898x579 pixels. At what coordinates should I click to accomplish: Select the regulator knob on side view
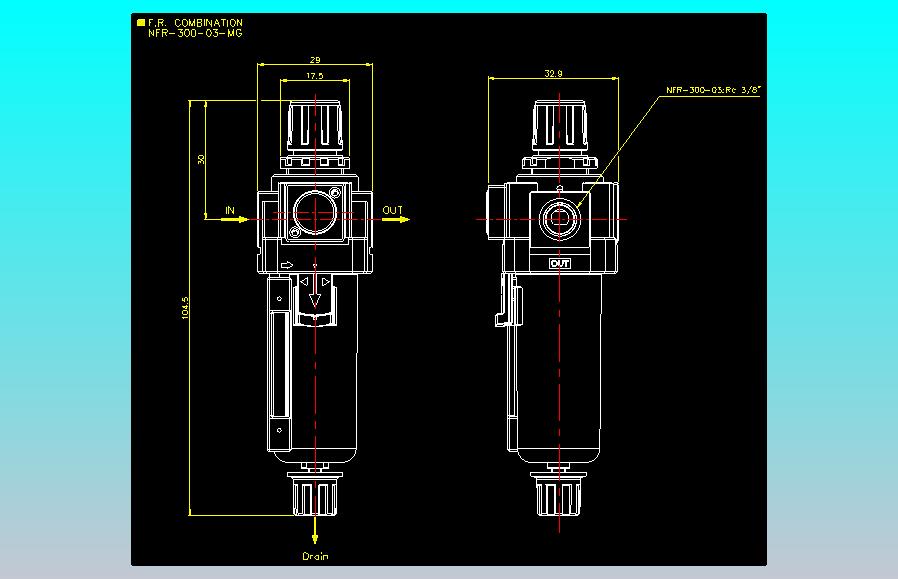pyautogui.click(x=560, y=126)
